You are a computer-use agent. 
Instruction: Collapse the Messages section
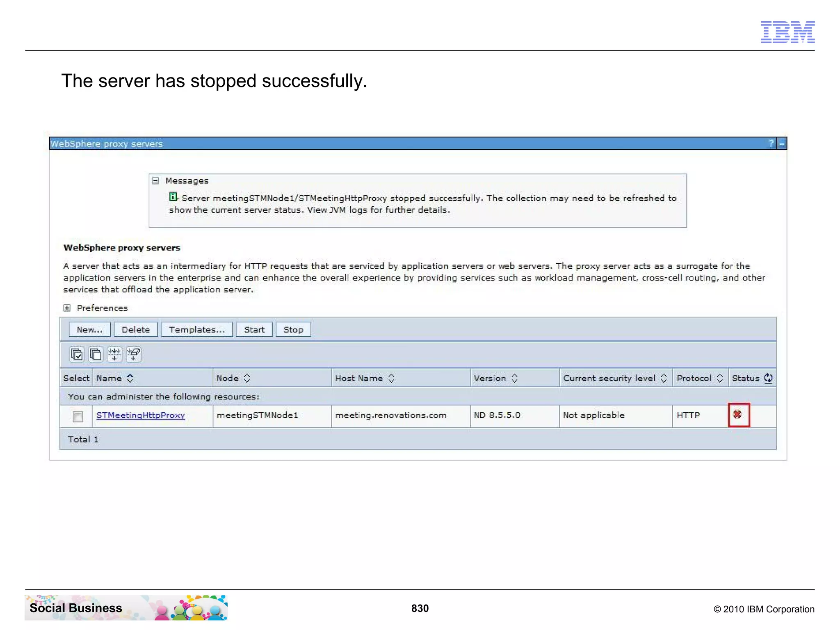155,181
